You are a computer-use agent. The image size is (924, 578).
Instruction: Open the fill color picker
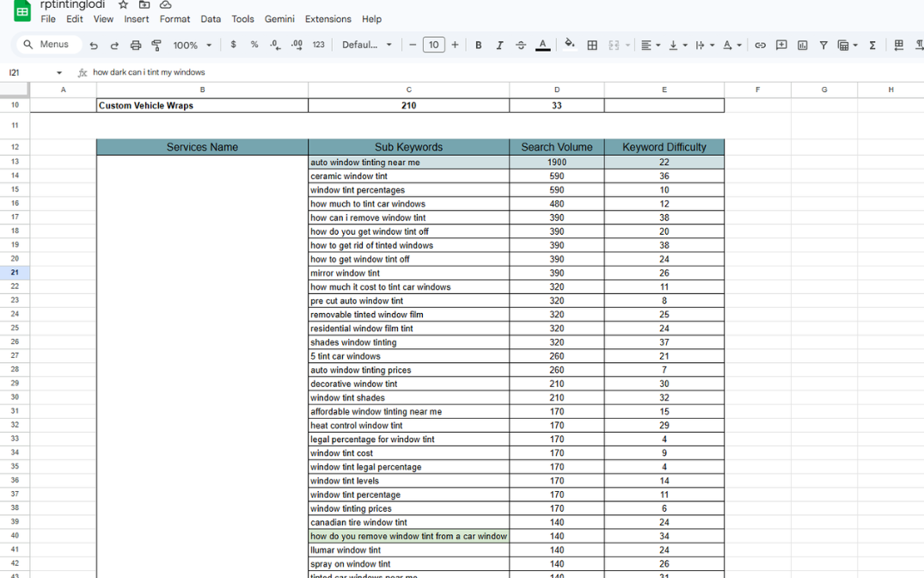point(569,45)
